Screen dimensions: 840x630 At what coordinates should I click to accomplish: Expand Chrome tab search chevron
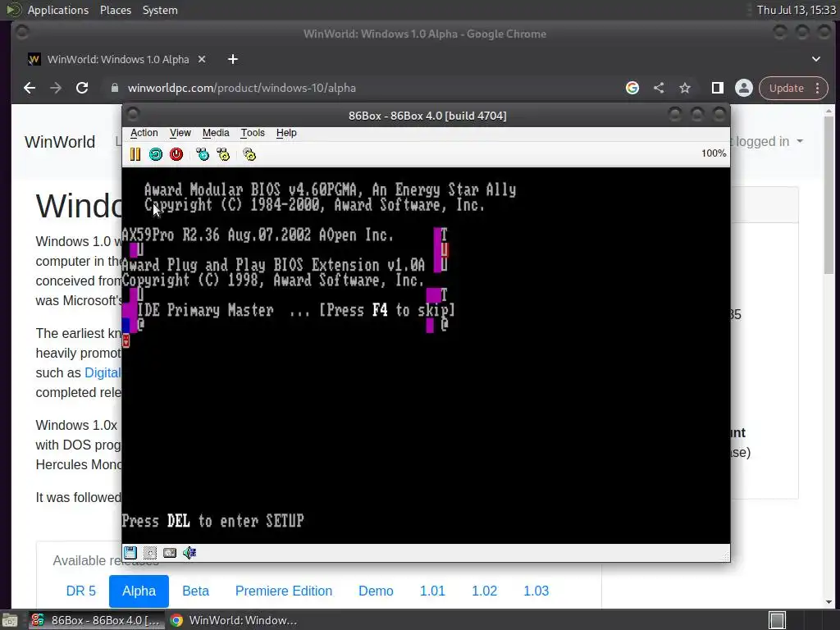(816, 59)
